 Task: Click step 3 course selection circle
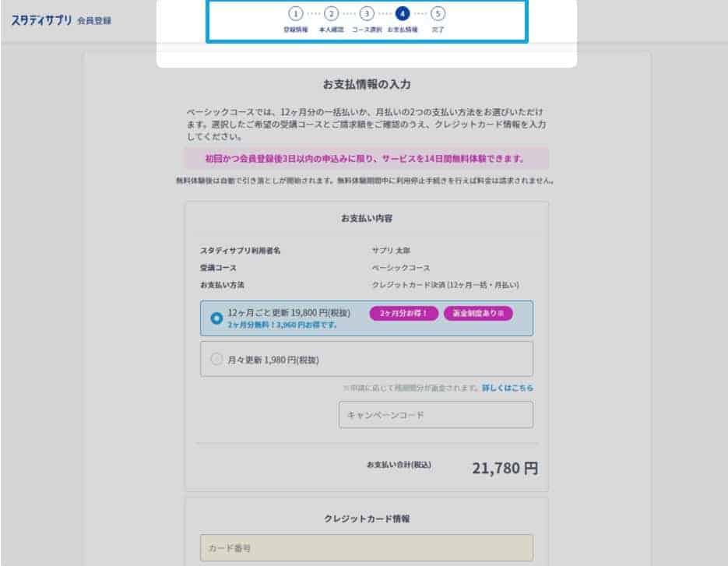coord(367,13)
